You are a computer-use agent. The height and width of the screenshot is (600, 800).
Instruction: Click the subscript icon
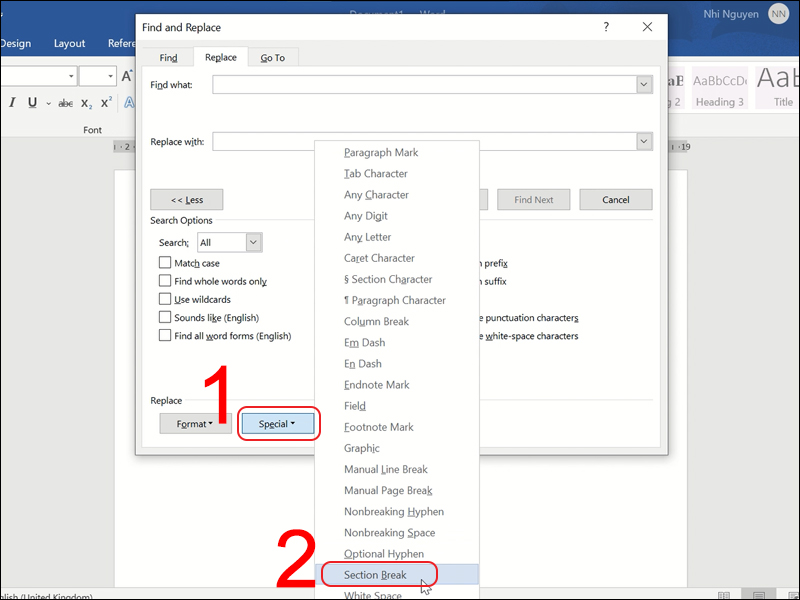pyautogui.click(x=86, y=104)
